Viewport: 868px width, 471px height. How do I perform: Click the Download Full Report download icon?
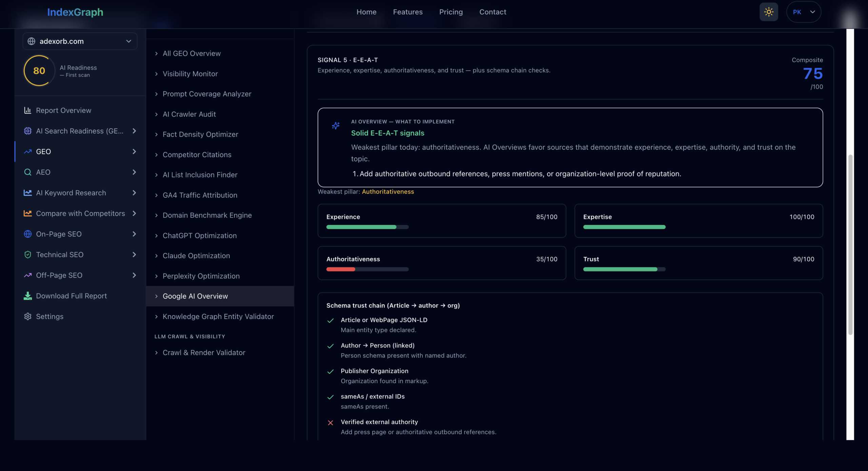pyautogui.click(x=27, y=296)
